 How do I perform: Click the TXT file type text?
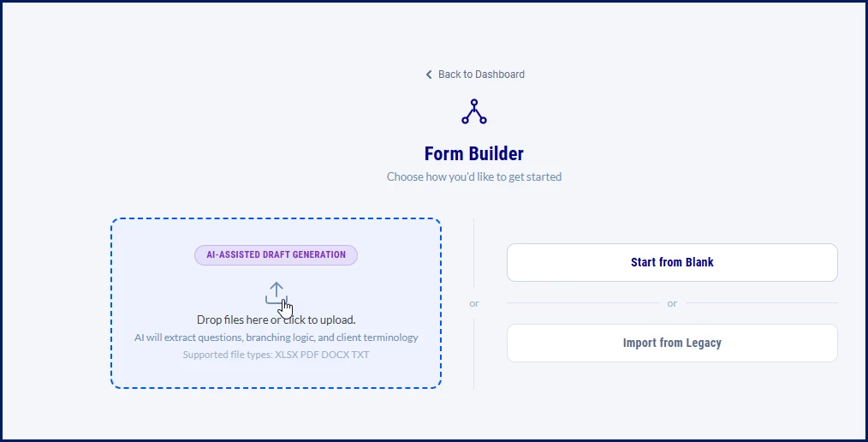(x=360, y=355)
